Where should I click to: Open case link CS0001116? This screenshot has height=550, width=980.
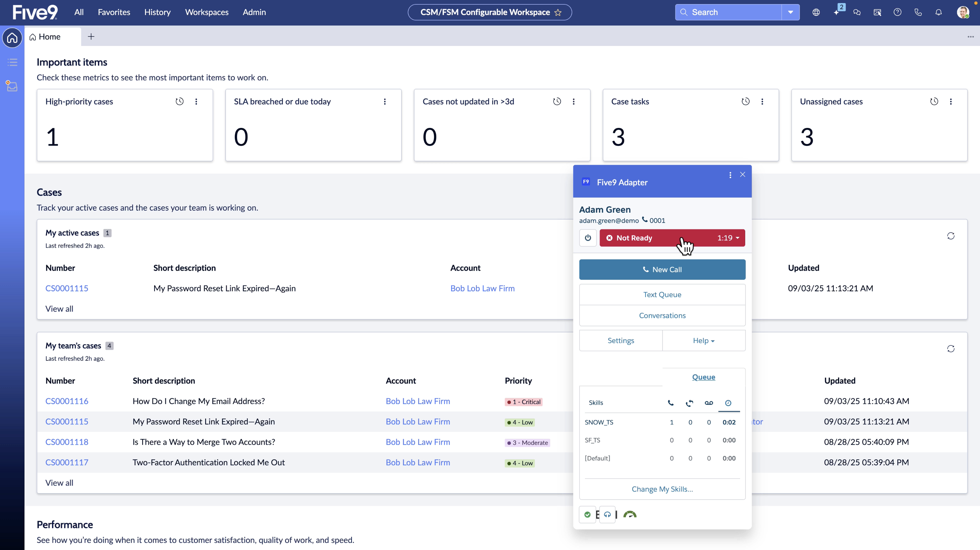(x=67, y=401)
